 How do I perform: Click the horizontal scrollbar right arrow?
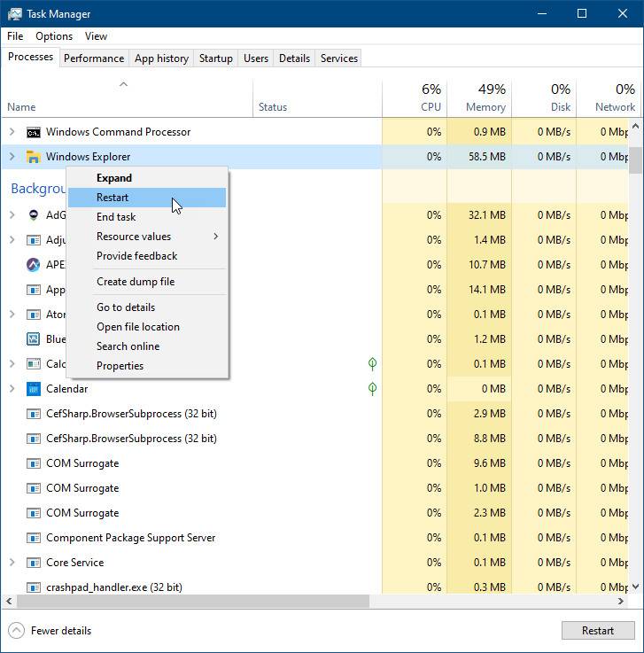[621, 602]
